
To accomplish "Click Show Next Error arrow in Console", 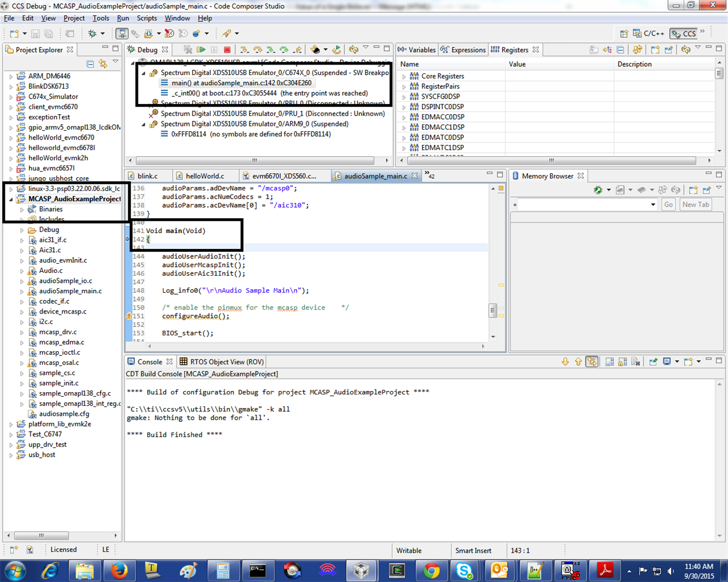I will tap(565, 362).
